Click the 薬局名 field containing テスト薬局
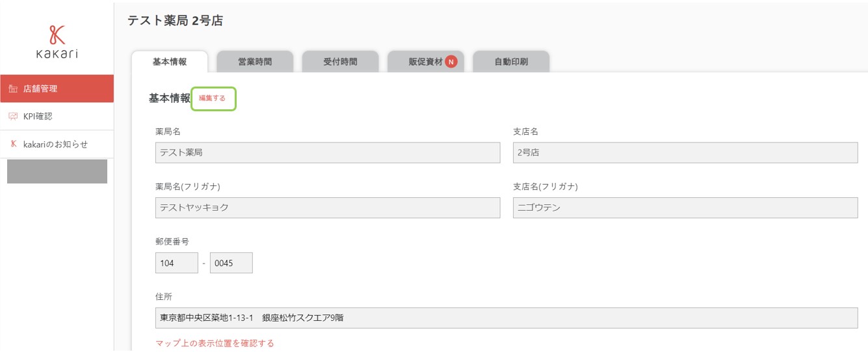868x352 pixels. 328,153
